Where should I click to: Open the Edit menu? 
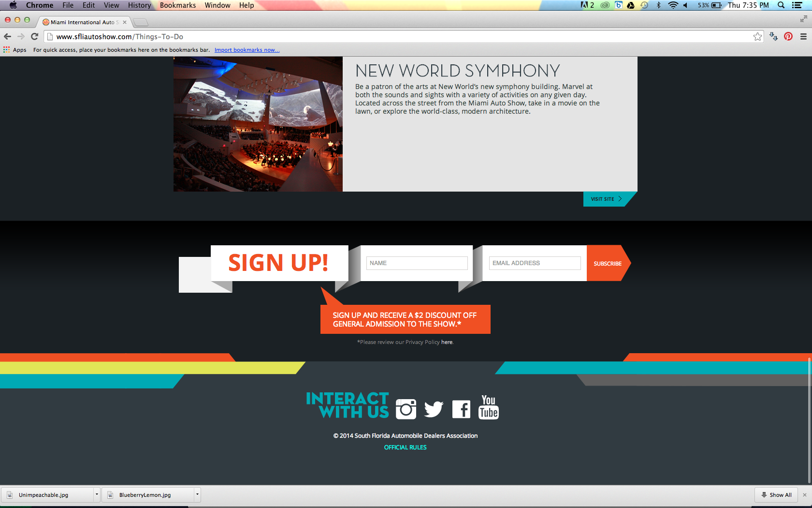[x=88, y=5]
